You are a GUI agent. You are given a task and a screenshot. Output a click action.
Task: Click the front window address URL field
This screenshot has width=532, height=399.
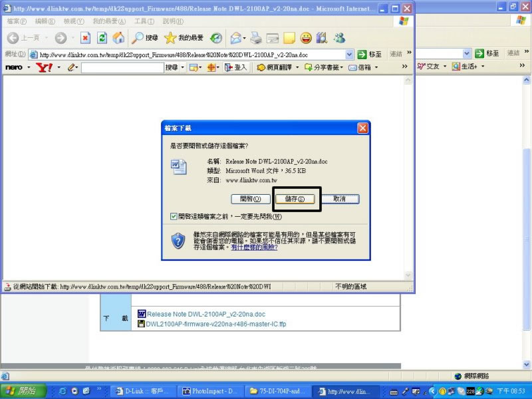(192, 55)
